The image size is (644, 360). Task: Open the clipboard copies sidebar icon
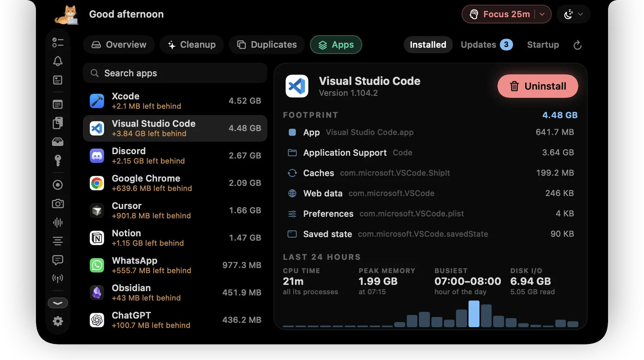[58, 123]
